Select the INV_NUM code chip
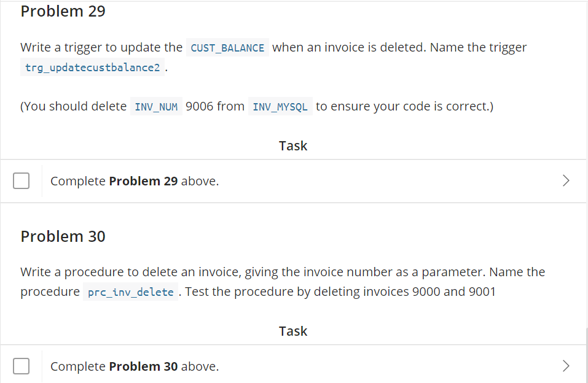This screenshot has width=588, height=383. pyautogui.click(x=156, y=106)
